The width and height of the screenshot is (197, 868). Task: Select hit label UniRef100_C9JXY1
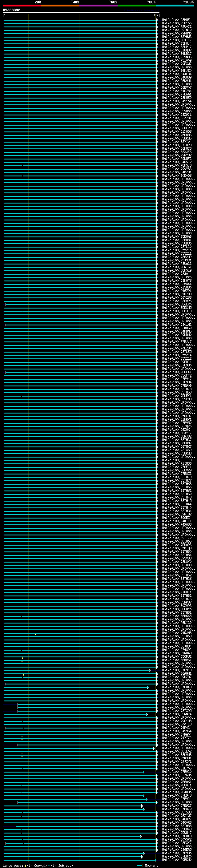click(177, 761)
